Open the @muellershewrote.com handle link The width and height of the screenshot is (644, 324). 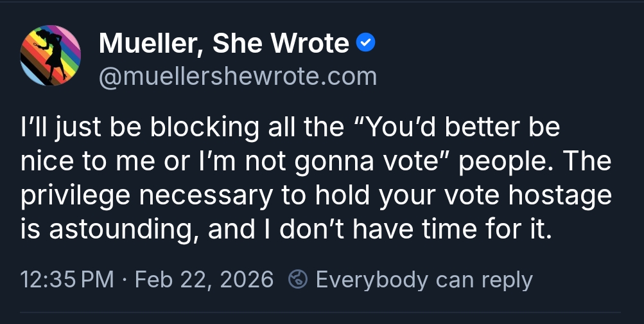pos(237,76)
